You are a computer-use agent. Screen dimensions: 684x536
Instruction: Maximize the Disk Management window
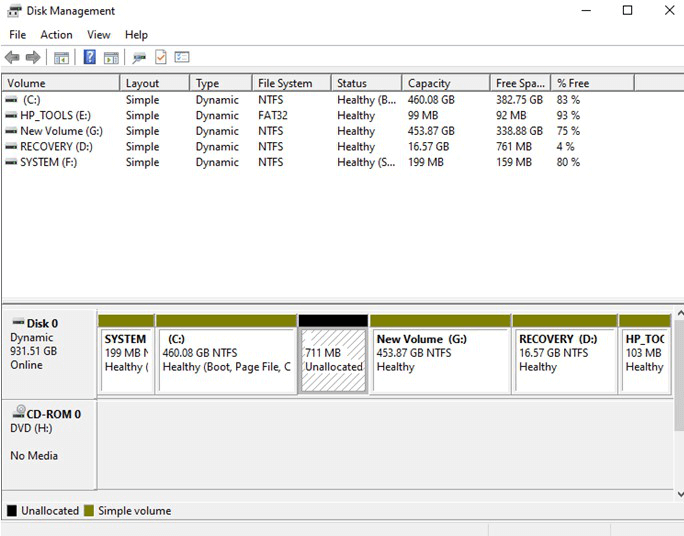(x=627, y=10)
